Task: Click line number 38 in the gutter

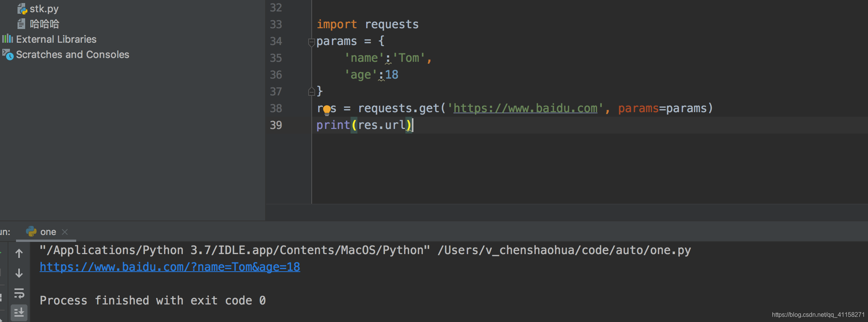Action: [276, 108]
